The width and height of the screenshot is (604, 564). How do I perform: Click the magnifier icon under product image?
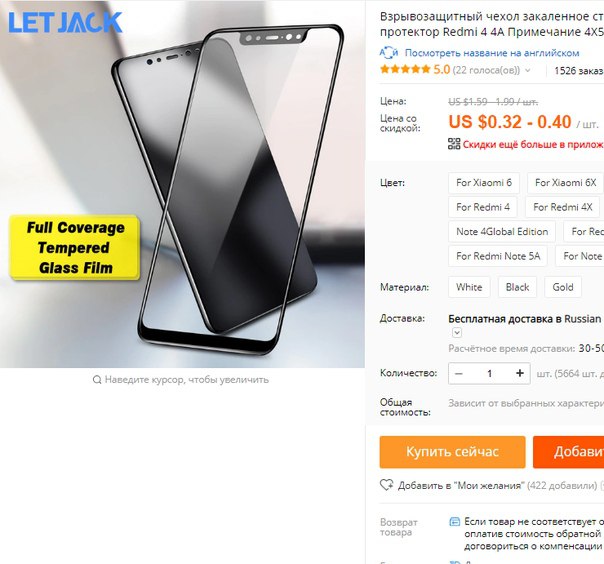[97, 380]
